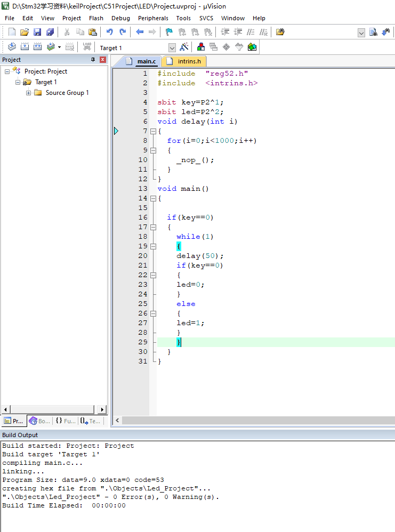Click the Project panel right scroll arrow

click(x=102, y=409)
